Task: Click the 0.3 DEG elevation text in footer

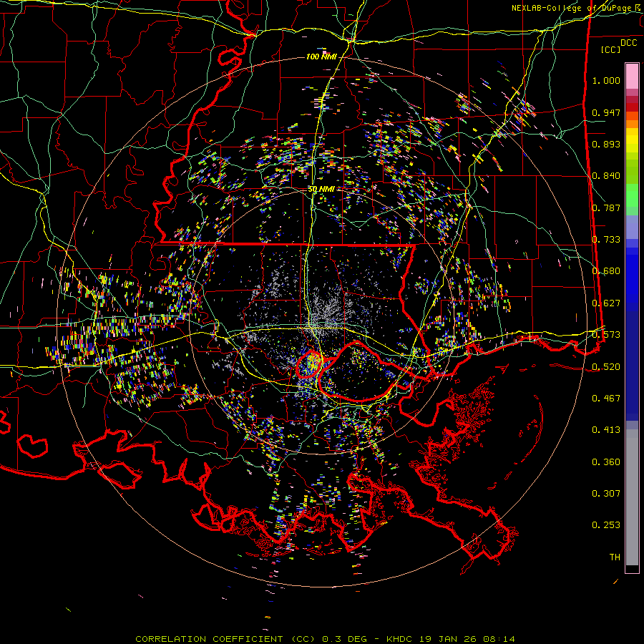Action: click(x=345, y=639)
